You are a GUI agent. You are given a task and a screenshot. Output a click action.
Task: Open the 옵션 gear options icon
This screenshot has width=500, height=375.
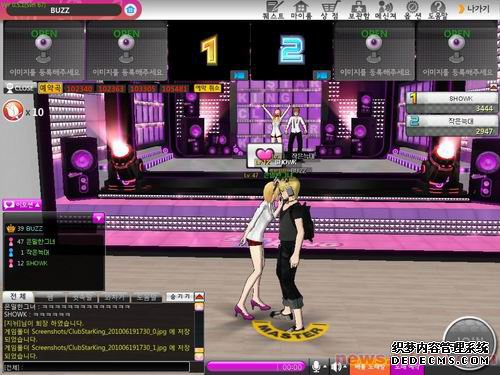(412, 10)
